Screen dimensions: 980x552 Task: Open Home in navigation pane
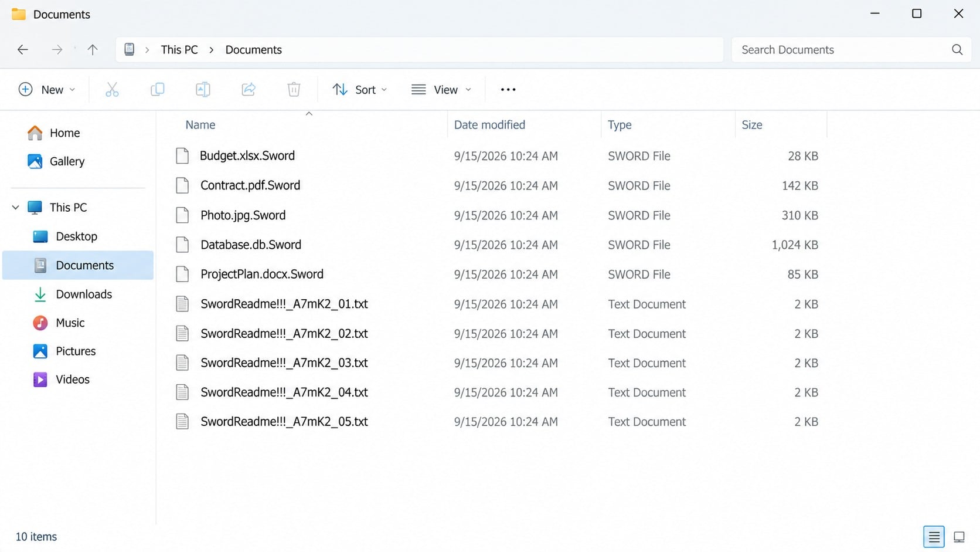point(64,133)
